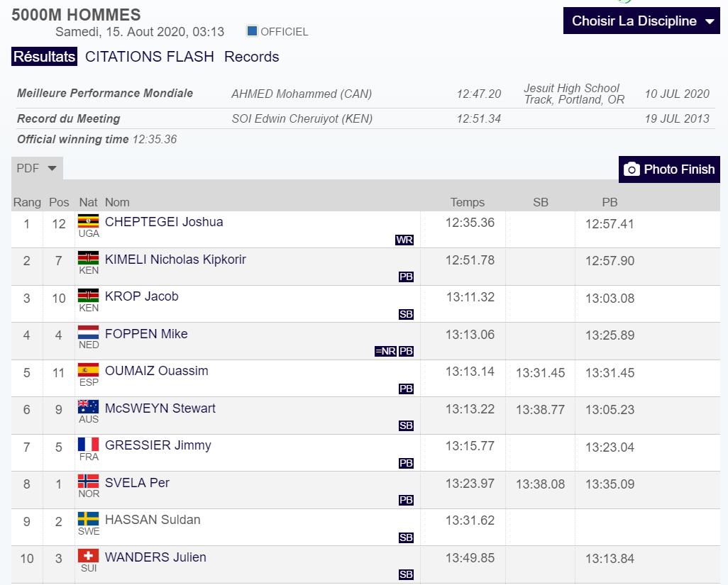Click the blue OFFICIEL status square
The height and width of the screenshot is (585, 728).
click(x=252, y=31)
